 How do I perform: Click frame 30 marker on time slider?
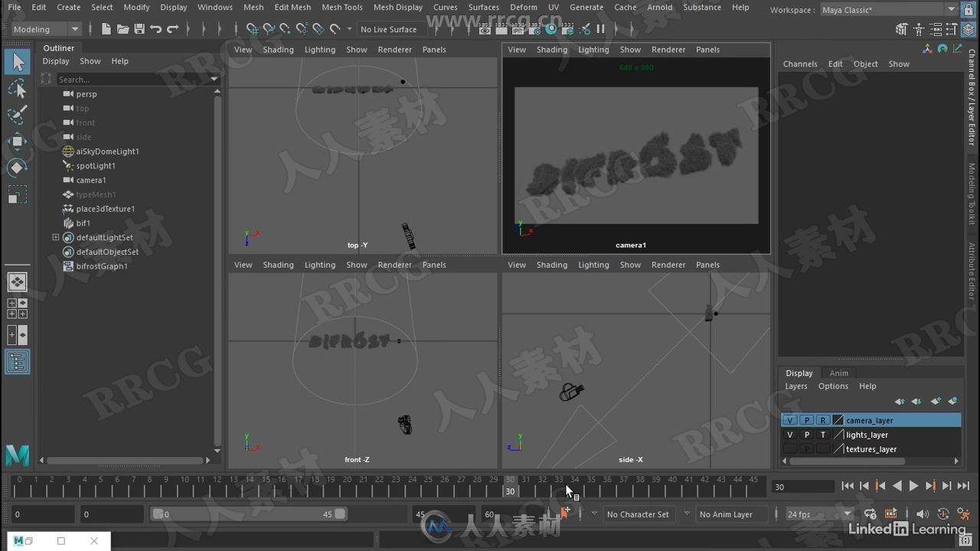pyautogui.click(x=510, y=486)
